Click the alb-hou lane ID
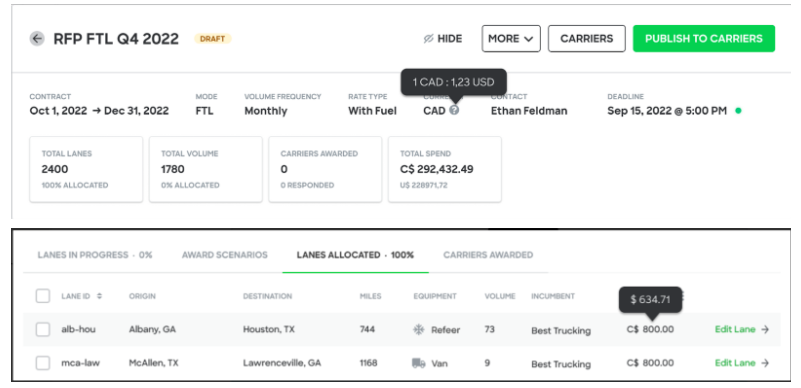 pyautogui.click(x=78, y=330)
